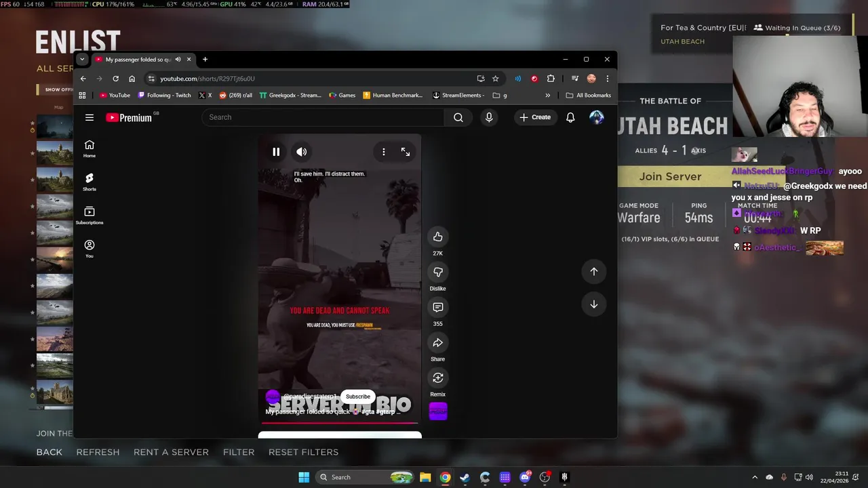This screenshot has width=868, height=488.
Task: Open File Explorer from the taskbar
Action: (425, 477)
